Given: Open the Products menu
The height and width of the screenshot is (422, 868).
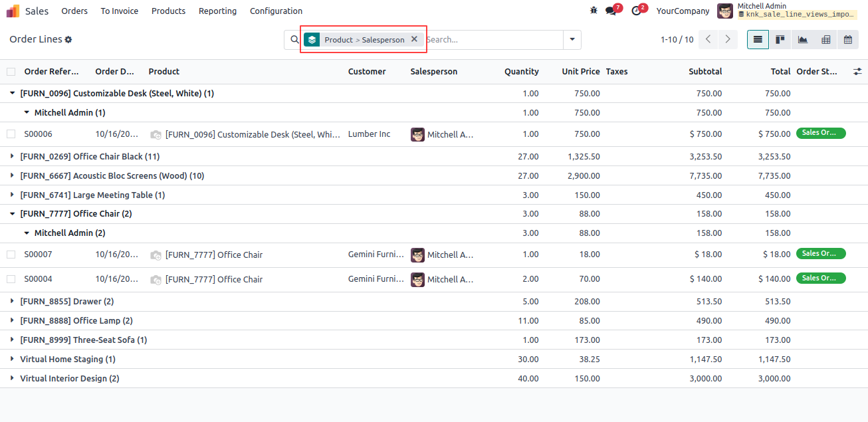Looking at the screenshot, I should tap(168, 11).
